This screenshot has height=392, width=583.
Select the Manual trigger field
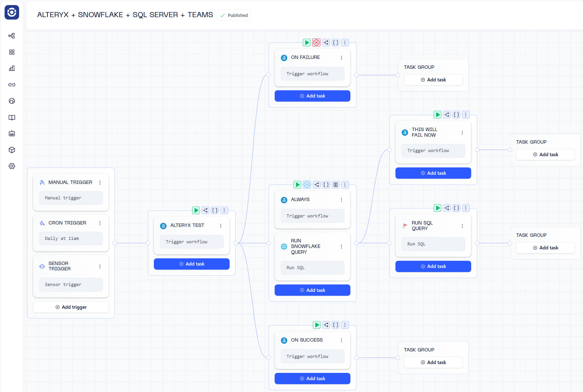click(x=71, y=198)
